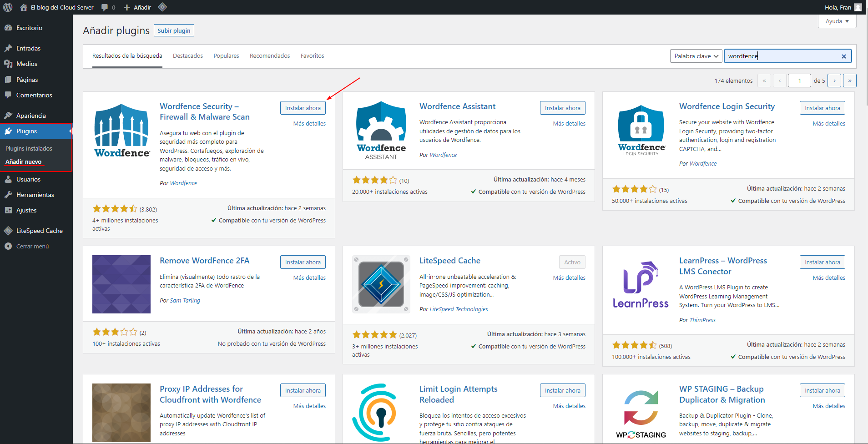Screen dimensions: 868x444
Task: Open the Wordfence author link under Wordfence Assistant
Action: [x=443, y=155]
